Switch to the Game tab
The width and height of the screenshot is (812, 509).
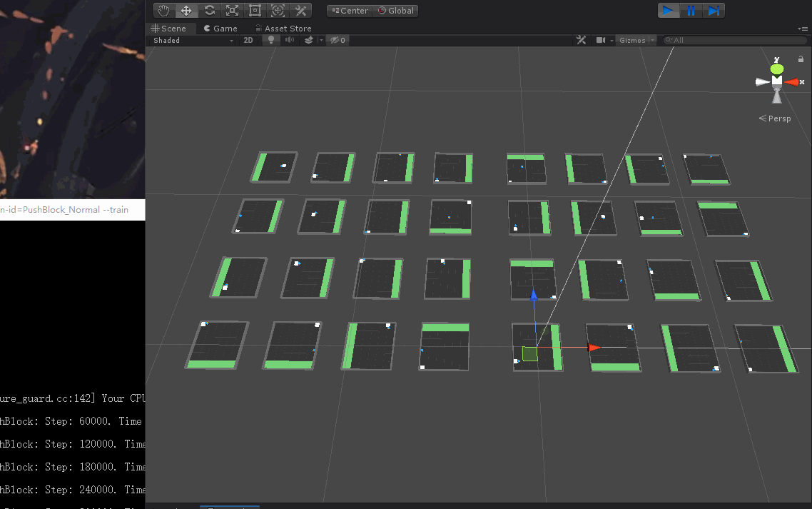[x=220, y=29]
